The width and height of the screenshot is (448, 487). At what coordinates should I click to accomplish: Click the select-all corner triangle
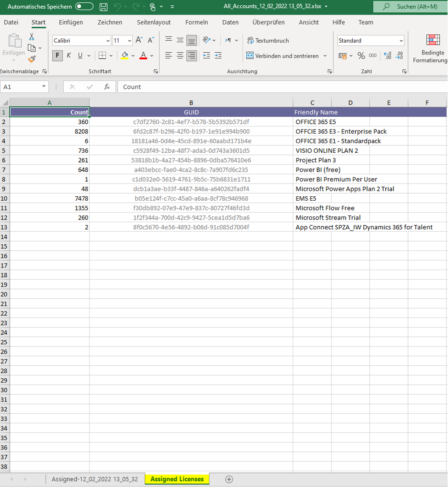coord(6,102)
